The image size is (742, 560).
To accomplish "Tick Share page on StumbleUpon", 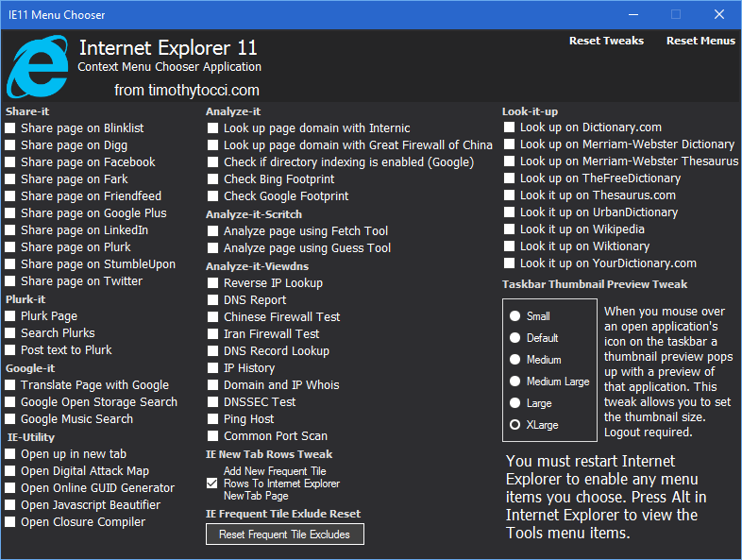I will click(x=10, y=264).
